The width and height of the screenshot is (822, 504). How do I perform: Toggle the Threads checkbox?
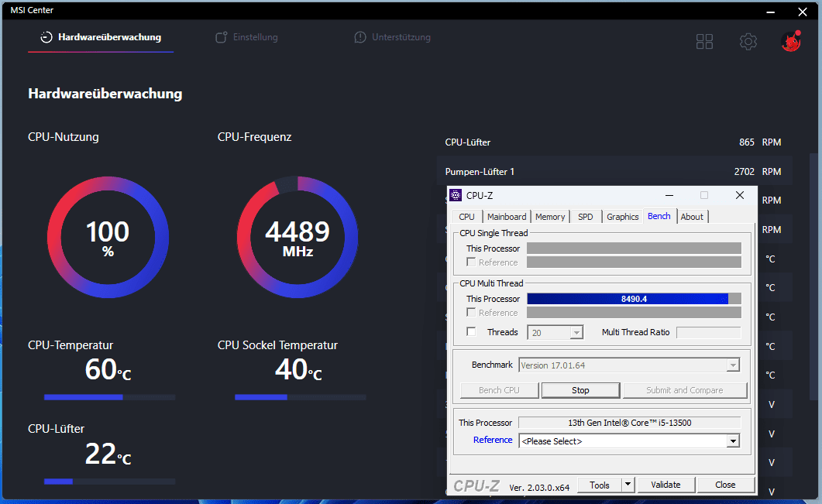471,331
